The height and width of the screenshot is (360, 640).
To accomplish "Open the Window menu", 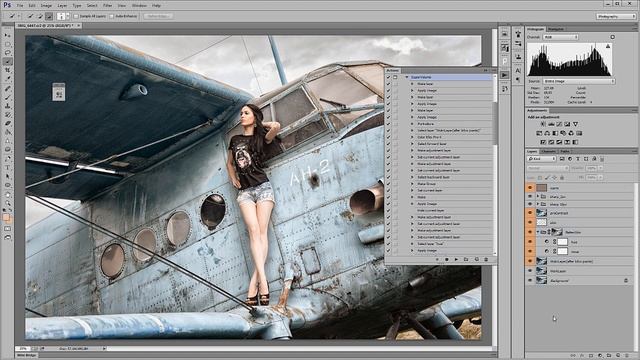I will pyautogui.click(x=139, y=6).
